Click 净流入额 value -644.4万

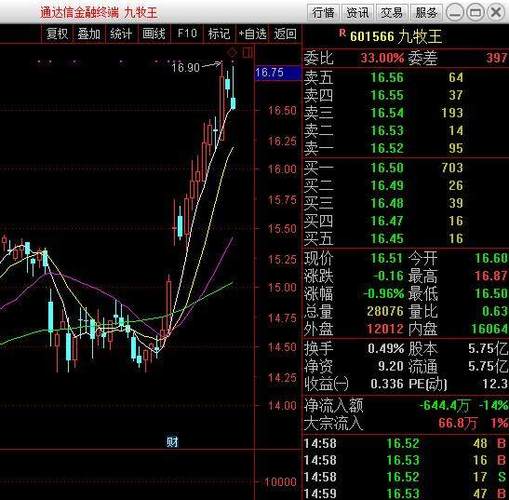[444, 406]
